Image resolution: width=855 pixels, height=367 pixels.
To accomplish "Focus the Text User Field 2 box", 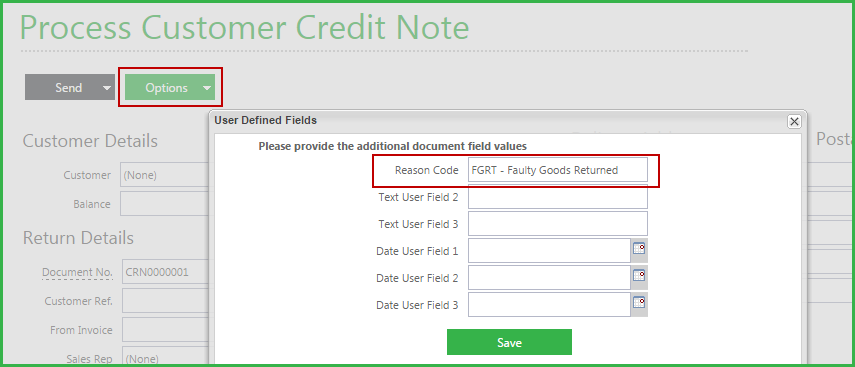I will coord(558,197).
